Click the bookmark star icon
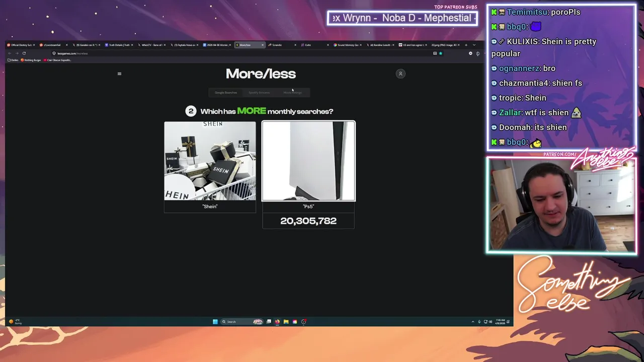This screenshot has width=644, height=362. [x=441, y=53]
